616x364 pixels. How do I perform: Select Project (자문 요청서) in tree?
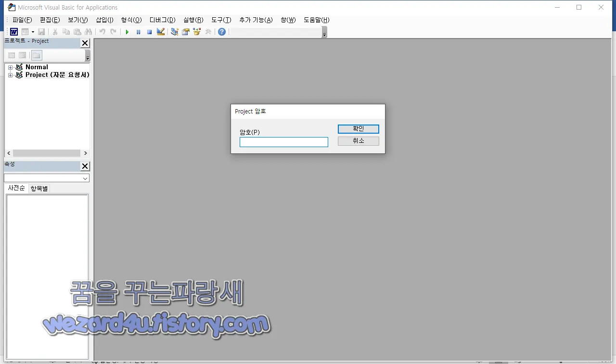(57, 75)
